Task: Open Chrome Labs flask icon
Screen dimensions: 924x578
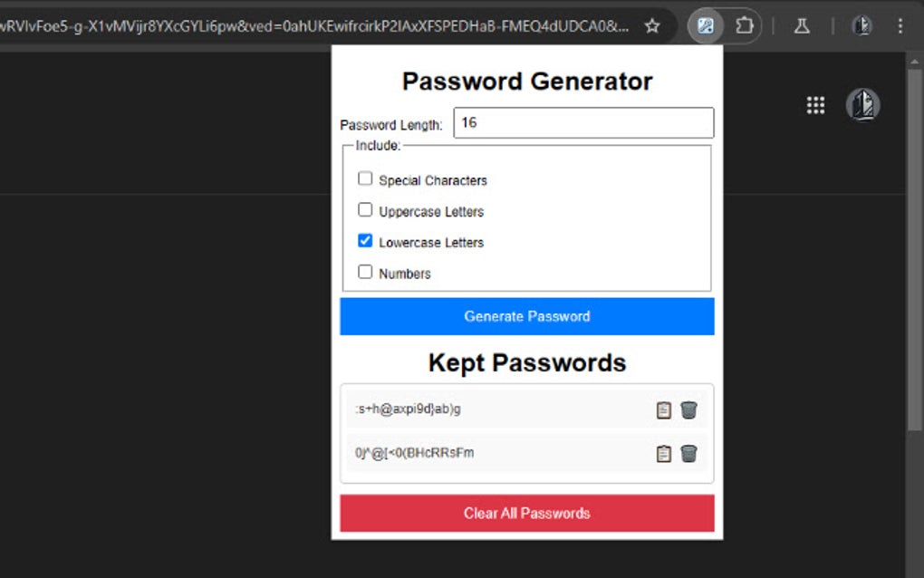Action: pos(802,26)
